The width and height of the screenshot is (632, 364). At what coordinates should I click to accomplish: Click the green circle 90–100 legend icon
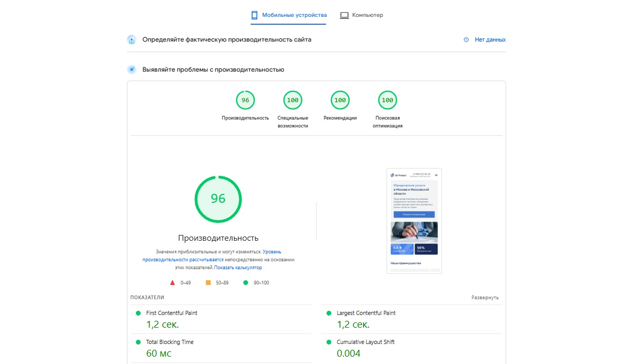[245, 283]
